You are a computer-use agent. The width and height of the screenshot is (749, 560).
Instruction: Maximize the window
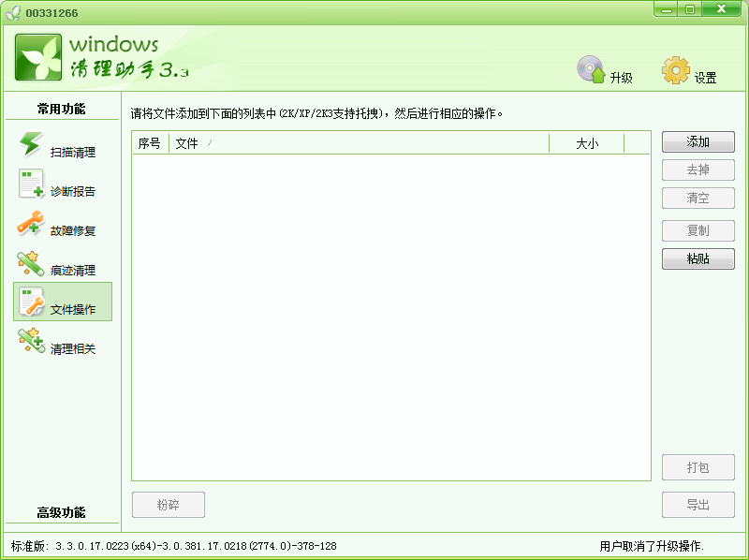coord(690,9)
